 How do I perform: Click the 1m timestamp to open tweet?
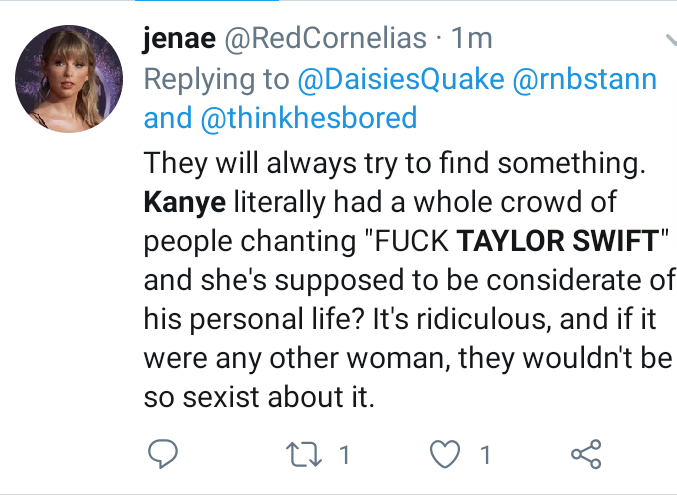click(x=471, y=39)
